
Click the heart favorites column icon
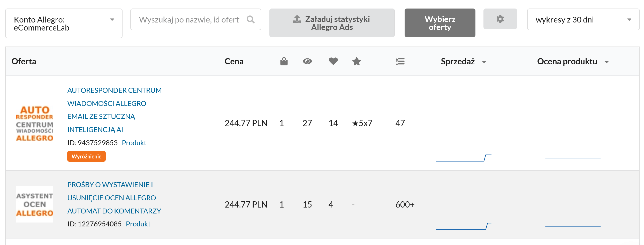click(x=333, y=62)
